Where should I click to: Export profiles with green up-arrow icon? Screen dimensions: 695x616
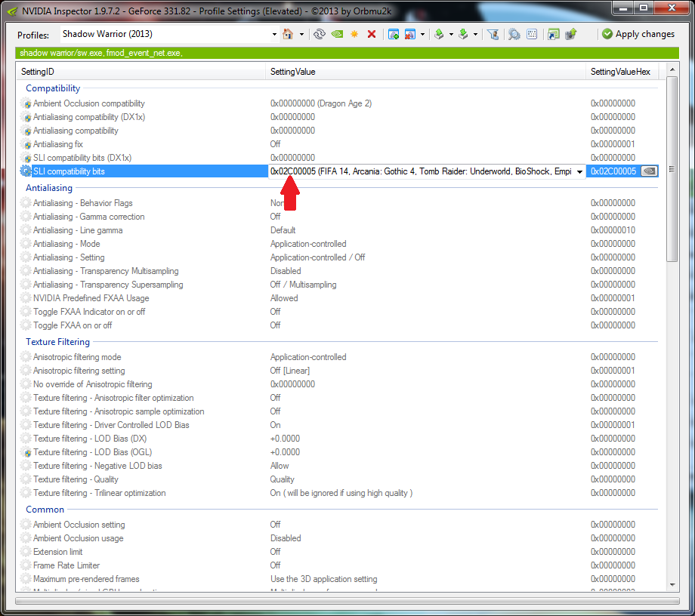pos(439,34)
